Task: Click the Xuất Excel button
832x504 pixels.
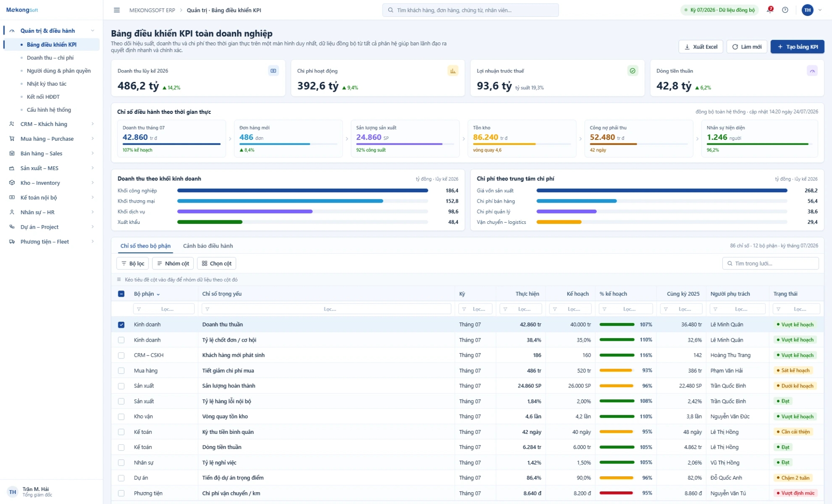Action: 700,47
